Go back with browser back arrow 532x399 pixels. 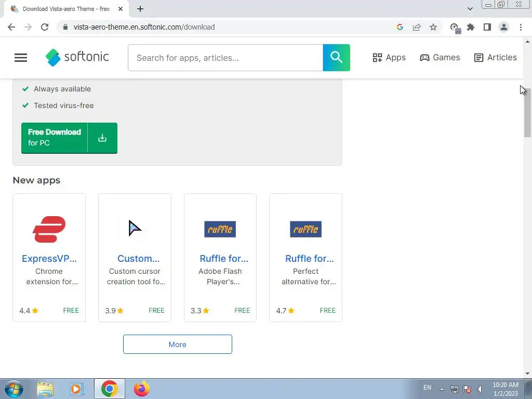pyautogui.click(x=11, y=27)
